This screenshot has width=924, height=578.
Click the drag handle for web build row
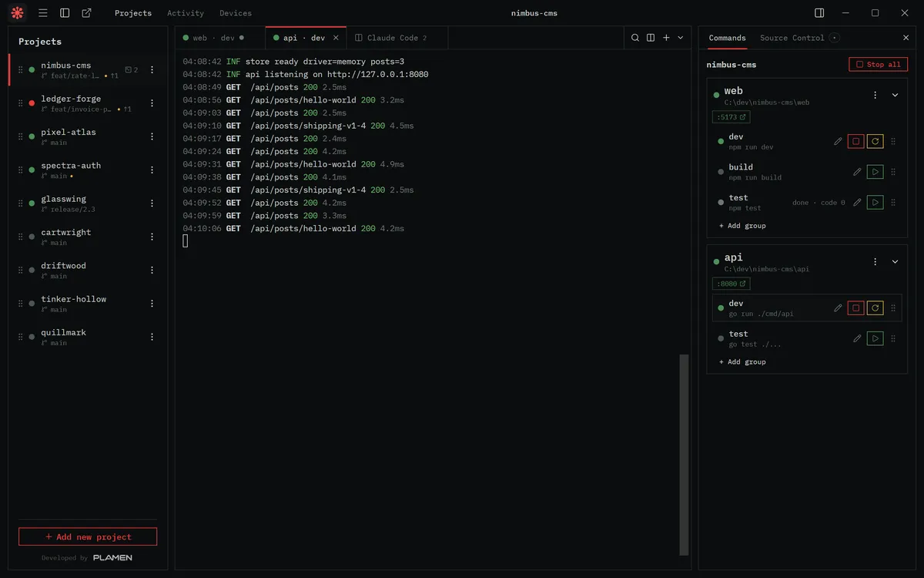893,172
